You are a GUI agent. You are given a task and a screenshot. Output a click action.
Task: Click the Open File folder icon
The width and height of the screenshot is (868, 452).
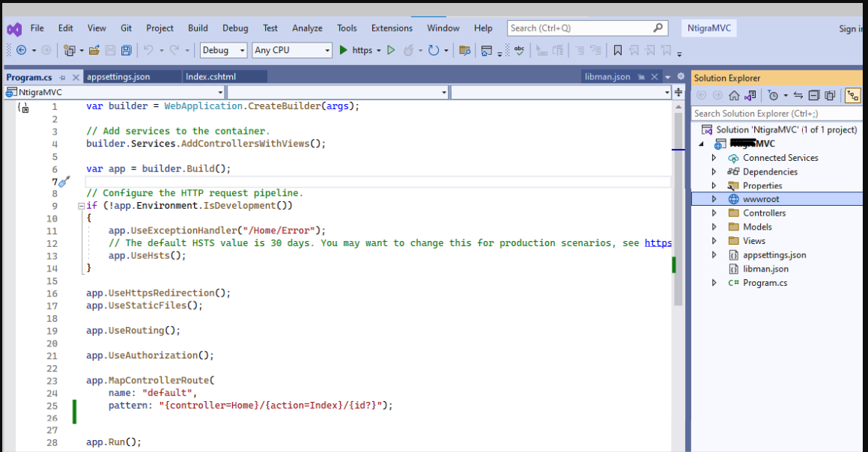point(94,50)
